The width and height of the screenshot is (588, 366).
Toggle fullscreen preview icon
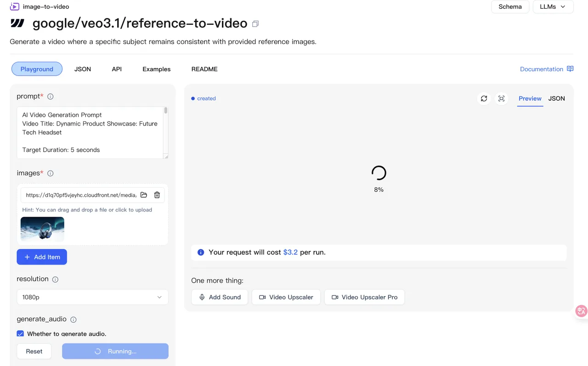point(501,98)
